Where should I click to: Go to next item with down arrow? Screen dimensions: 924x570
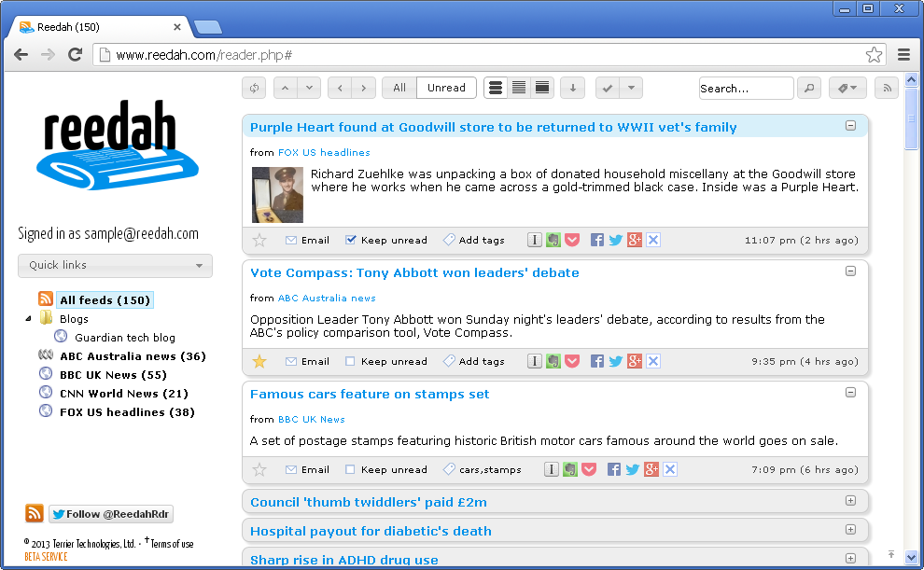click(x=309, y=89)
